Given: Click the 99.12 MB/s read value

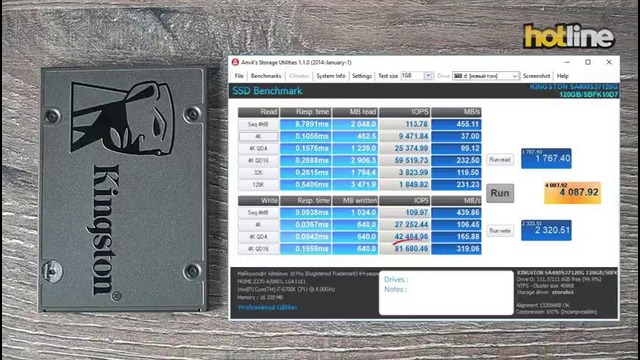Looking at the screenshot, I should [x=456, y=148].
